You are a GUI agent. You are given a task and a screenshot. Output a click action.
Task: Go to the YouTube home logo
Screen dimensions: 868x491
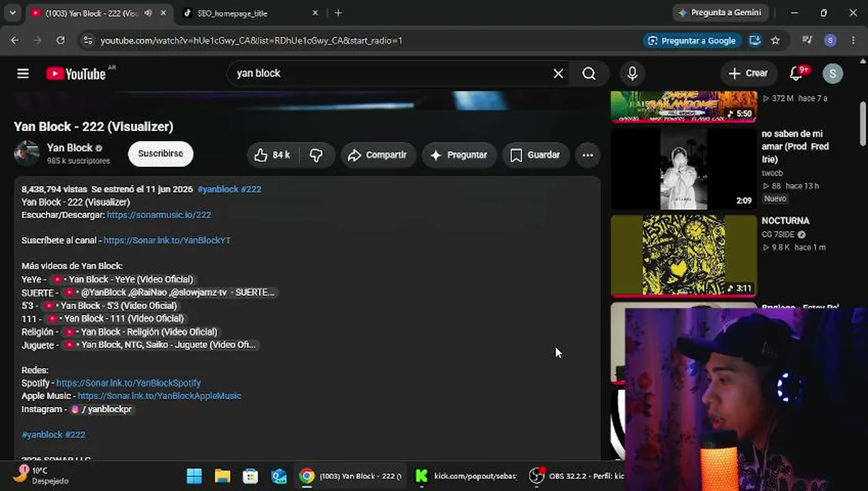(x=76, y=74)
